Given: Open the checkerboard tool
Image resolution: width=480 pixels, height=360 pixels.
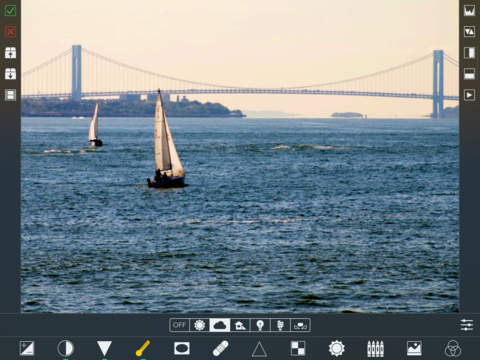Looking at the screenshot, I should [x=298, y=349].
